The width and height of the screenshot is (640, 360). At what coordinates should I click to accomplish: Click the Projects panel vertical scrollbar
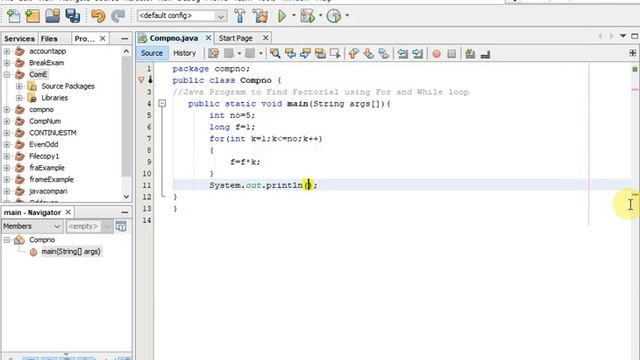126,116
